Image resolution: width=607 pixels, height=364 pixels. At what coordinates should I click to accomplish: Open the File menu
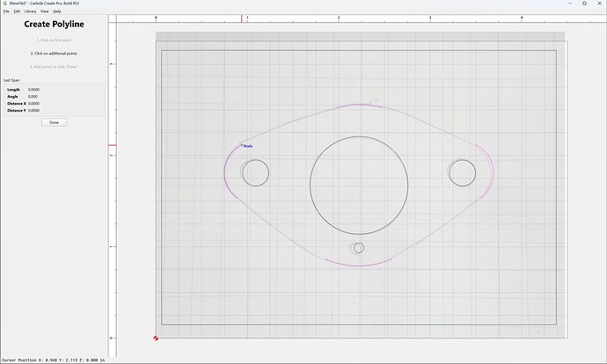[x=6, y=11]
